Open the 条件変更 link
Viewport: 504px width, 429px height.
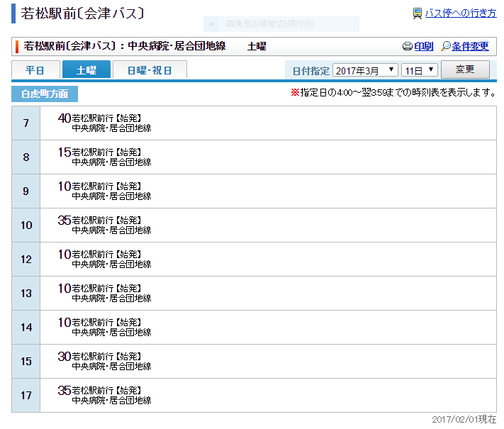pyautogui.click(x=470, y=46)
